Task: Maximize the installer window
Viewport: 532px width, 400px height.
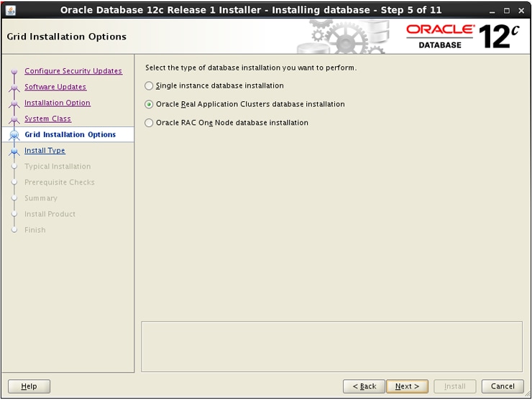Action: 507,11
